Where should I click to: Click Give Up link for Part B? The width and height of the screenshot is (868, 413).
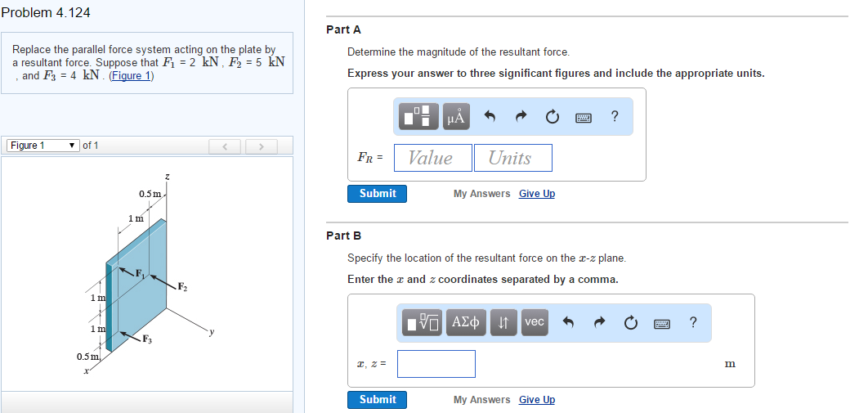pyautogui.click(x=536, y=400)
